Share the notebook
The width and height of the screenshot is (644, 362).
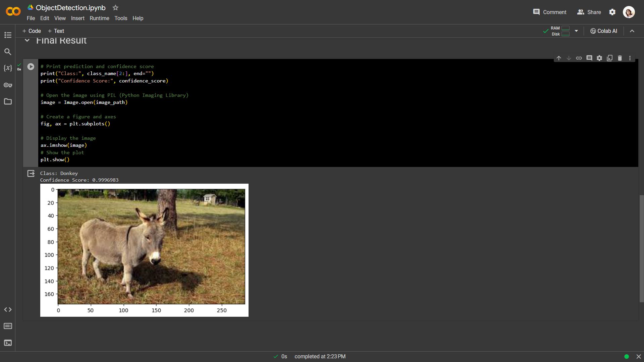tap(589, 12)
